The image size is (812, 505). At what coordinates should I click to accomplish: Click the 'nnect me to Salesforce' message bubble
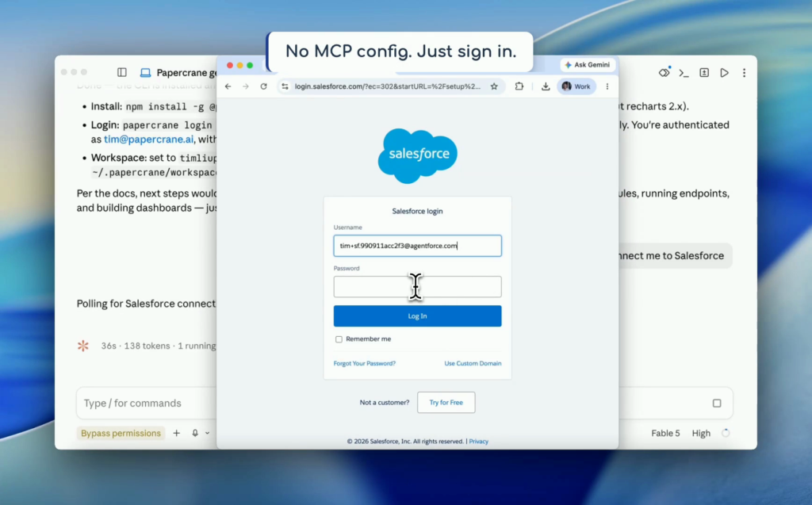[676, 256]
